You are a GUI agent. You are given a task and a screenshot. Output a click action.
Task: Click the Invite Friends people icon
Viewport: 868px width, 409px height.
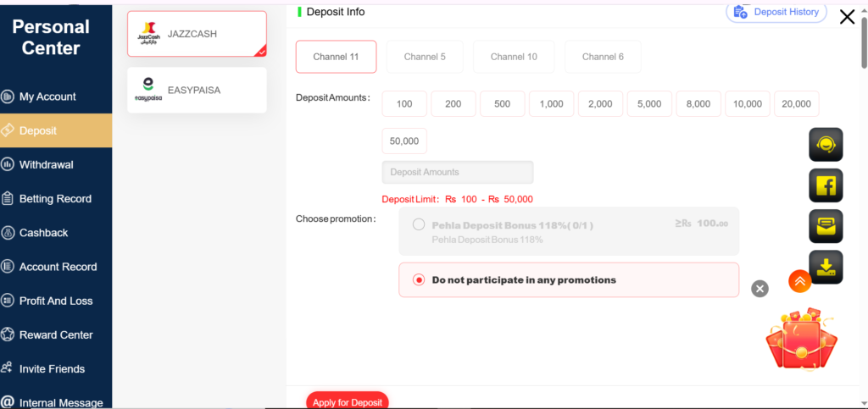pyautogui.click(x=8, y=368)
